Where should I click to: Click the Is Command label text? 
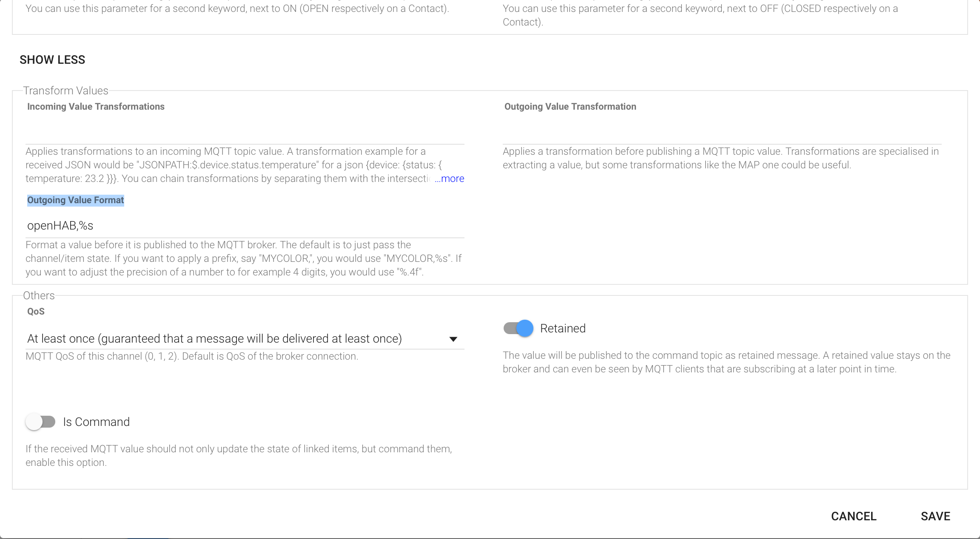(97, 422)
